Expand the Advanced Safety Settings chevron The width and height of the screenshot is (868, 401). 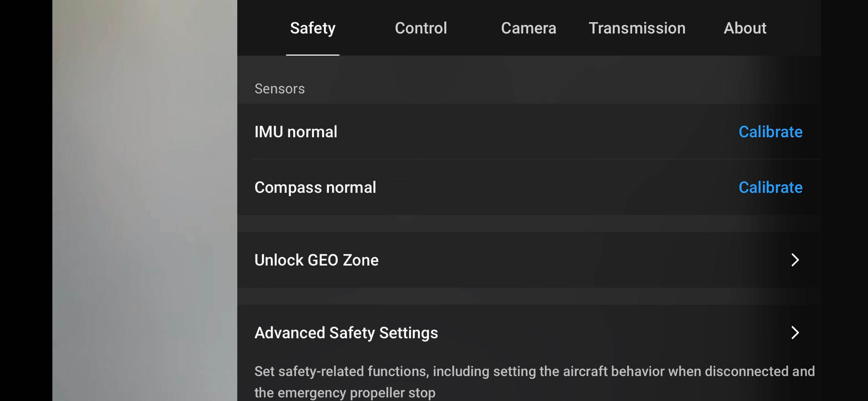coord(795,333)
